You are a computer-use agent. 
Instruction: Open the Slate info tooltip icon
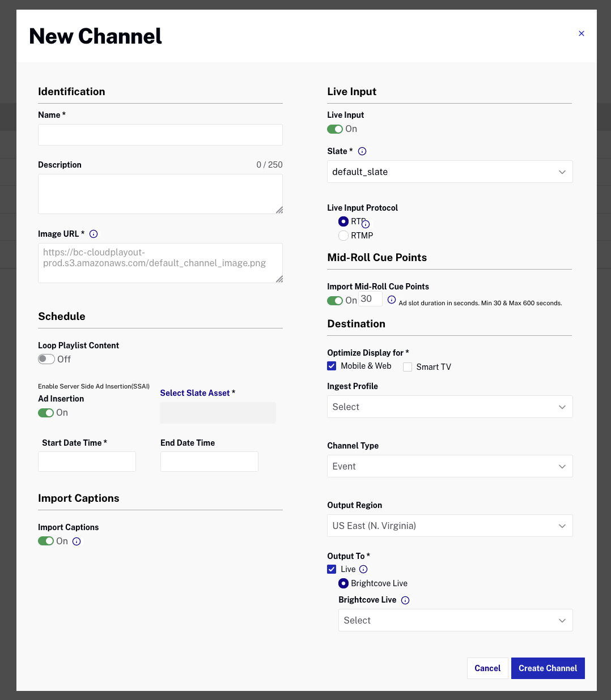(362, 151)
